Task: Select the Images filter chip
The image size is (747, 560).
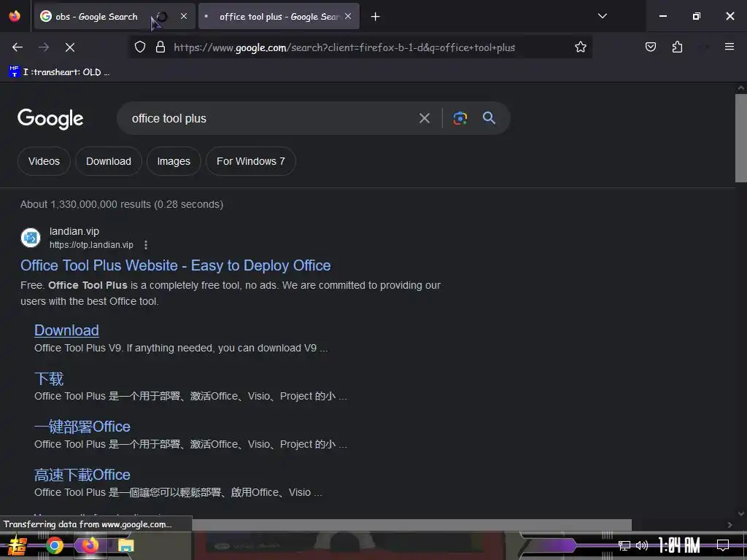Action: click(x=174, y=161)
